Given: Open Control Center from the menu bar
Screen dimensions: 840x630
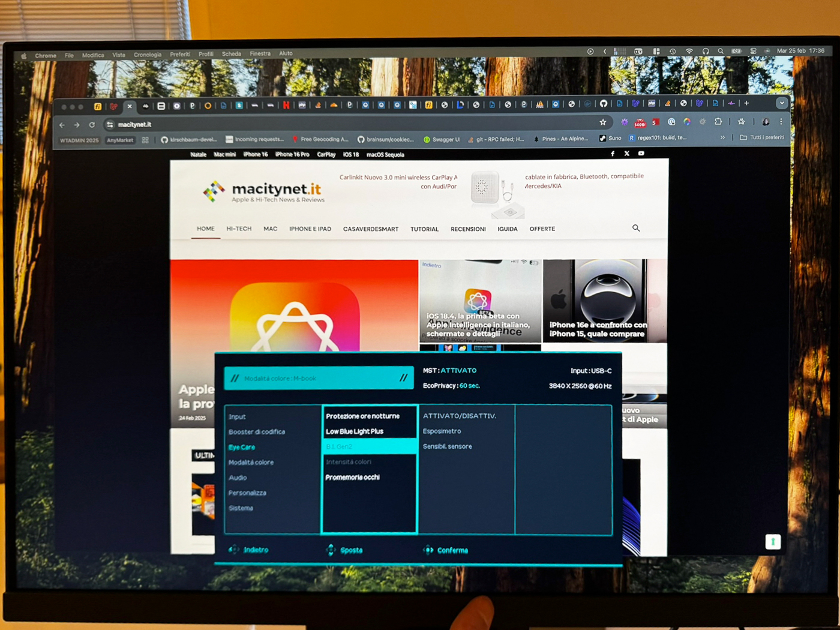Looking at the screenshot, I should pyautogui.click(x=753, y=51).
